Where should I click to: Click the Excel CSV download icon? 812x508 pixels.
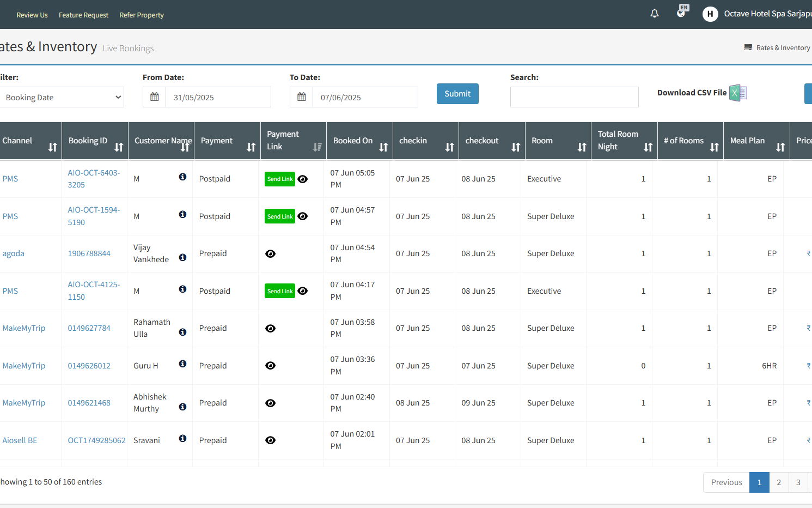738,93
